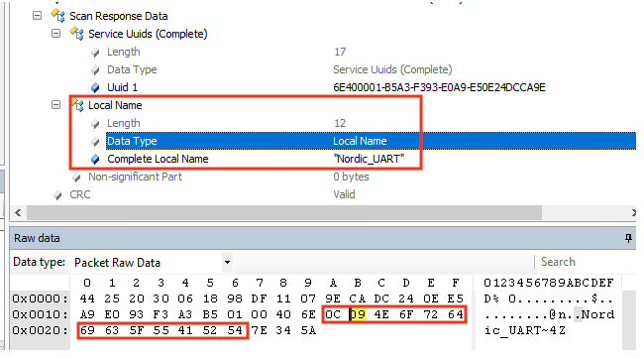
Task: Click the 6E hex byte in row 0x0010
Action: [x=308, y=314]
